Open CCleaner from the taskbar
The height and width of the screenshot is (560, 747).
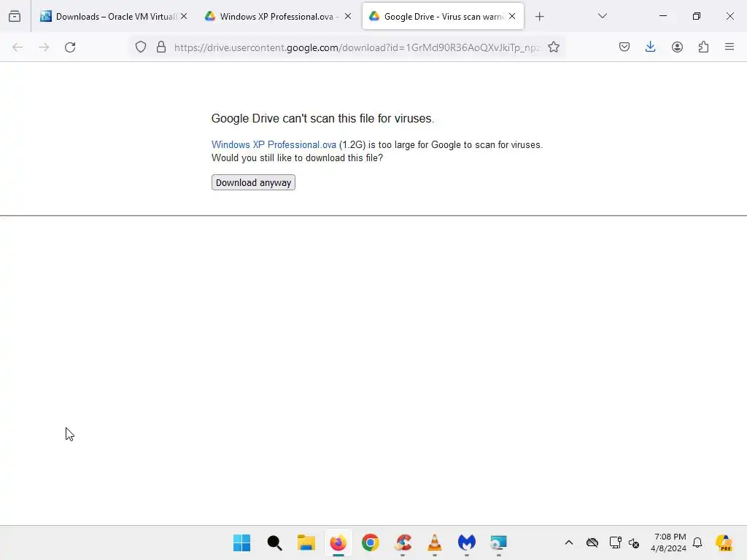403,542
